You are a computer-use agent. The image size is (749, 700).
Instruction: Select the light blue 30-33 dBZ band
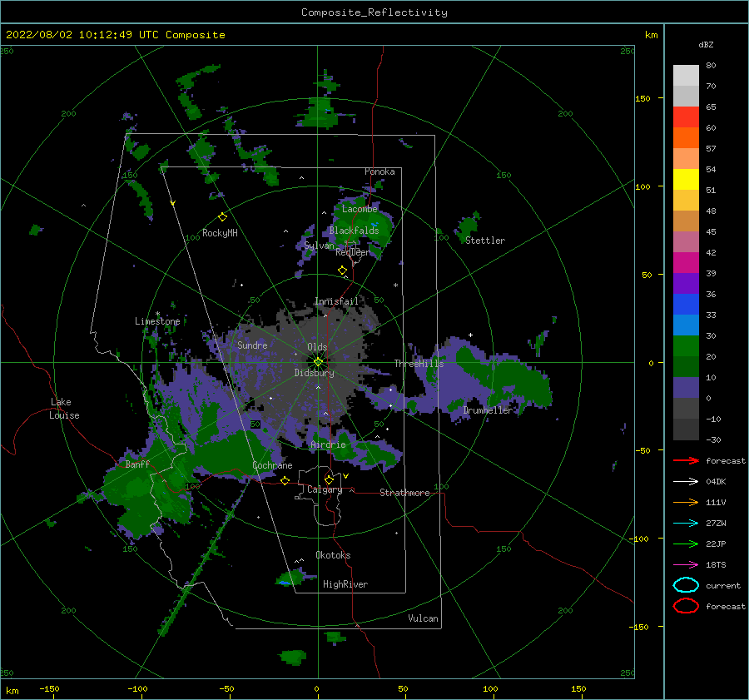686,325
